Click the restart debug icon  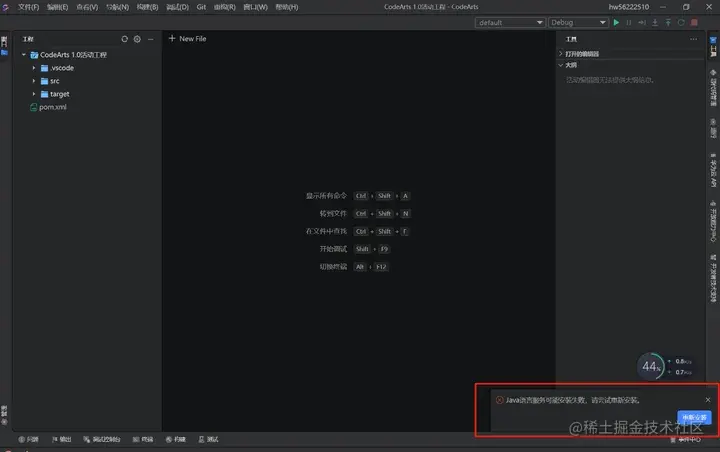pyautogui.click(x=681, y=23)
